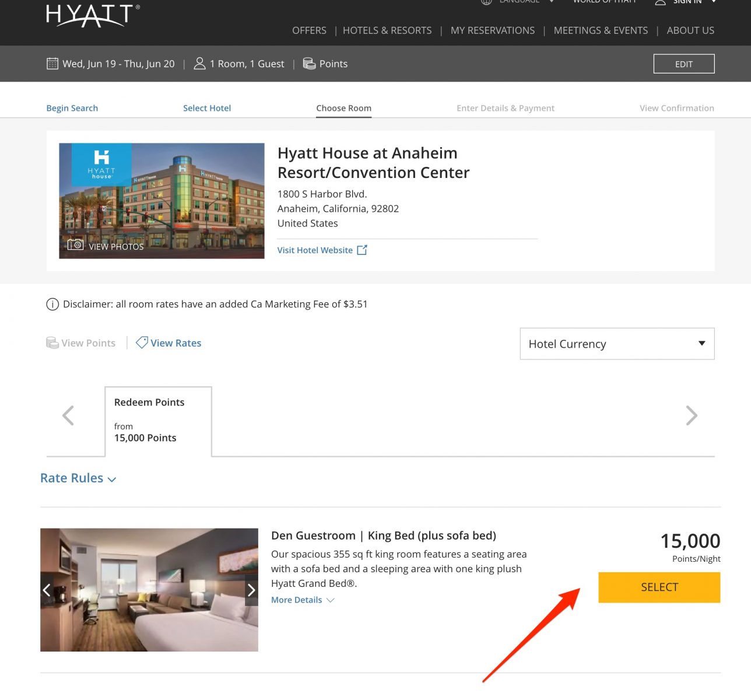Open the camera View Photos icon
This screenshot has height=700, width=751.
[x=75, y=246]
